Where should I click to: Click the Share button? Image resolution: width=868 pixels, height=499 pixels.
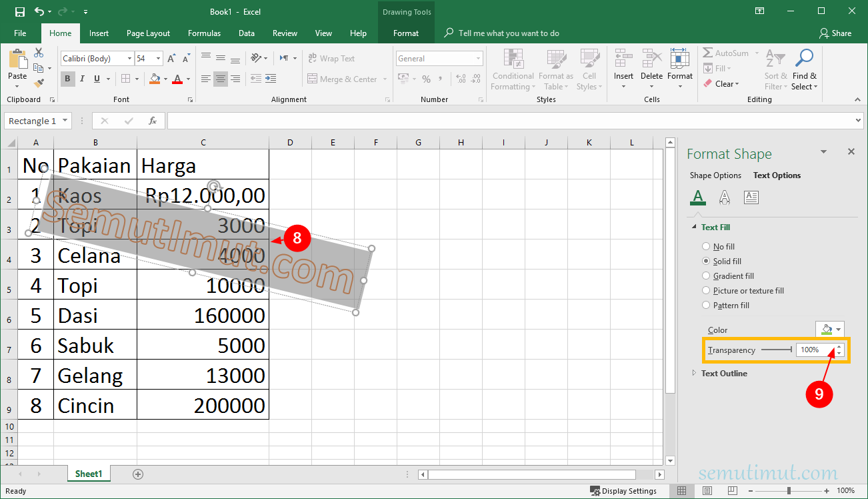click(x=835, y=33)
